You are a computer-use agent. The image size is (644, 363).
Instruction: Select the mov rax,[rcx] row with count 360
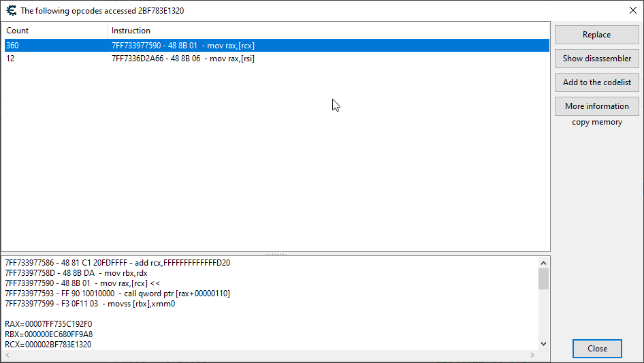pos(183,46)
